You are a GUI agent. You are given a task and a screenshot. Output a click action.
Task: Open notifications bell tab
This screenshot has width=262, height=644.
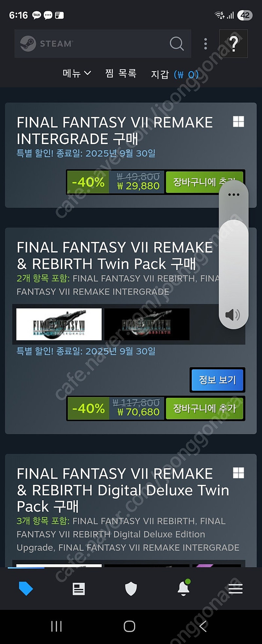tap(184, 588)
